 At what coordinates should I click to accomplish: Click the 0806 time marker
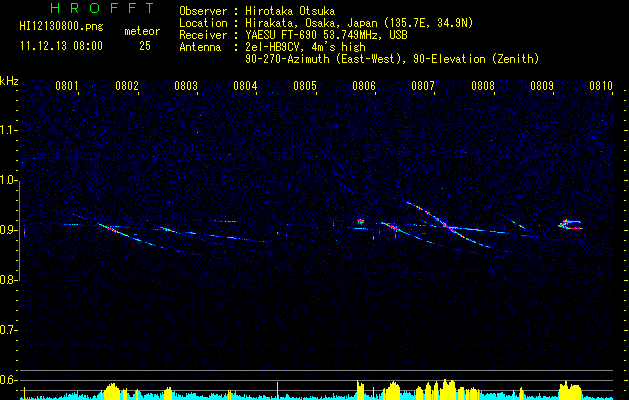click(364, 86)
